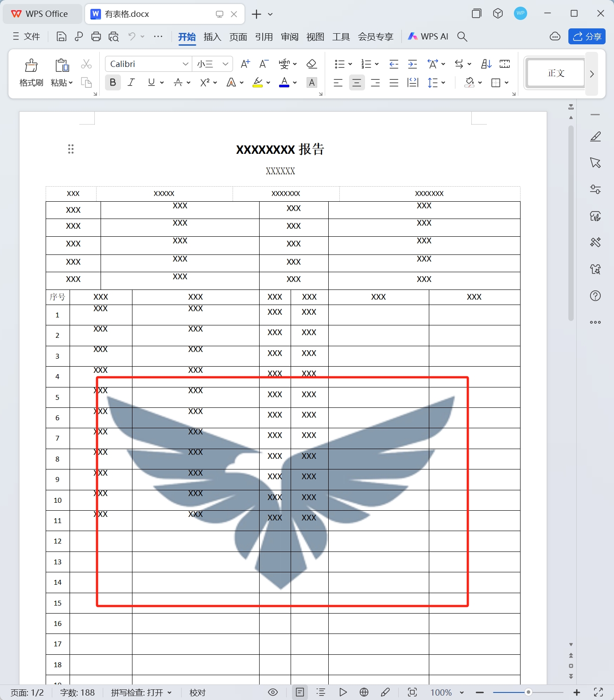Toggle Italic formatting button
Screen dimensions: 614x700
click(x=131, y=82)
